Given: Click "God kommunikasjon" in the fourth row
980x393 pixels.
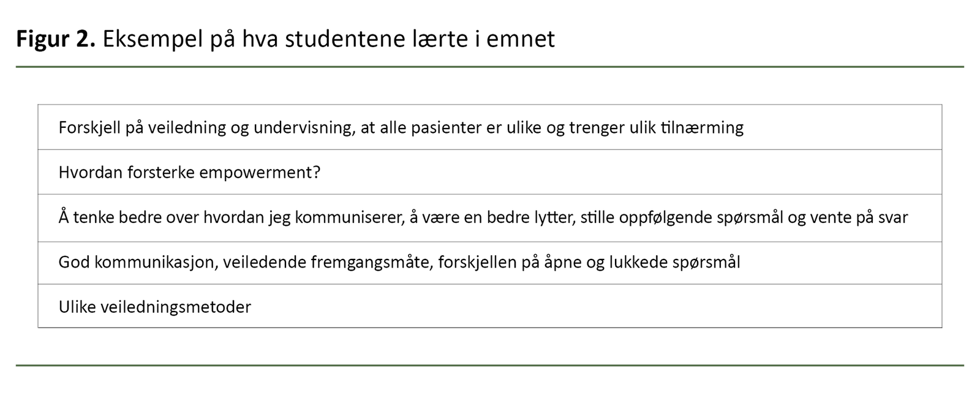Looking at the screenshot, I should 137,263.
